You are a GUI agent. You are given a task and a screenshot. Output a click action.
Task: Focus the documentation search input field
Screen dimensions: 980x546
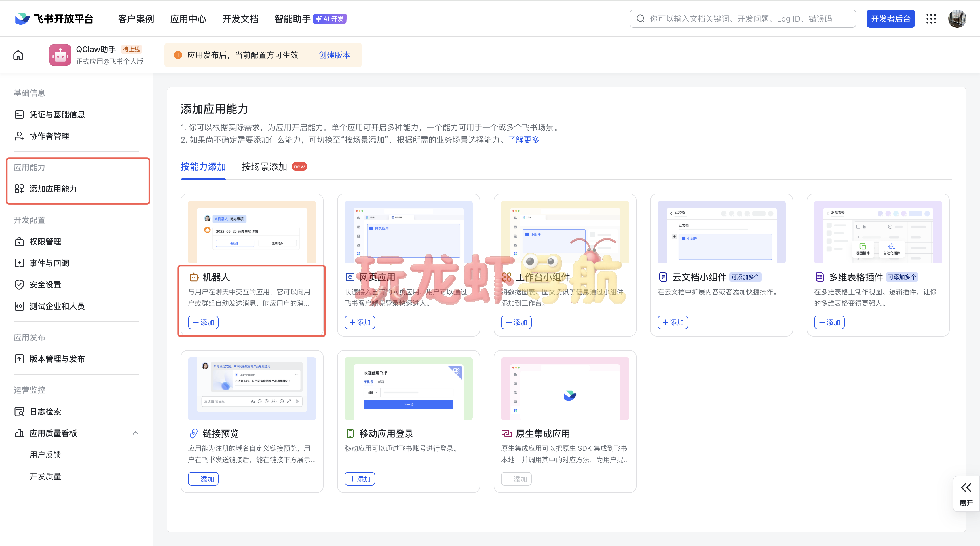coord(743,19)
